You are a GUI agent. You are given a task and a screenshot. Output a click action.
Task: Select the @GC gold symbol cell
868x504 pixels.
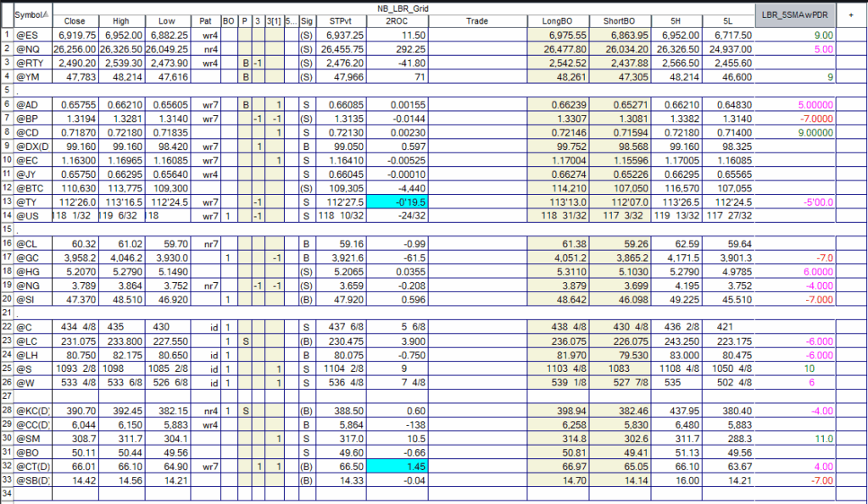33,258
